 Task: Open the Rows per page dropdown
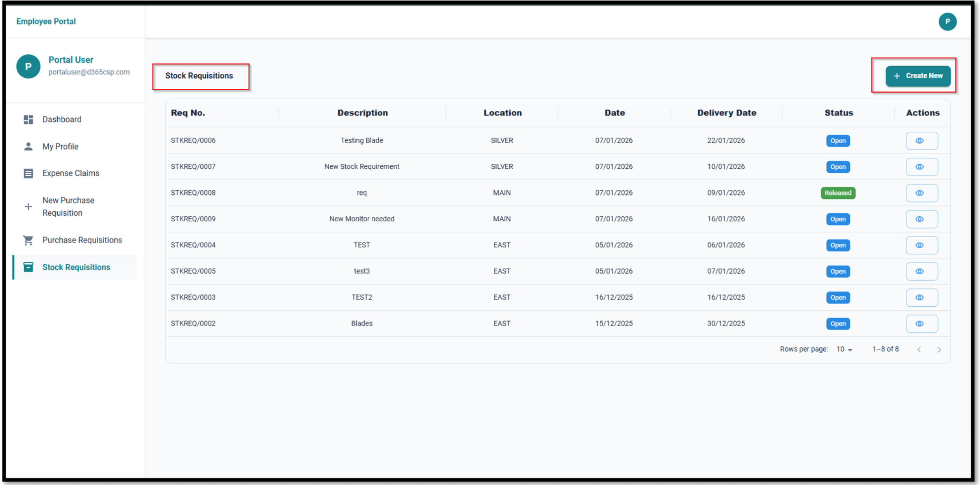pos(844,349)
